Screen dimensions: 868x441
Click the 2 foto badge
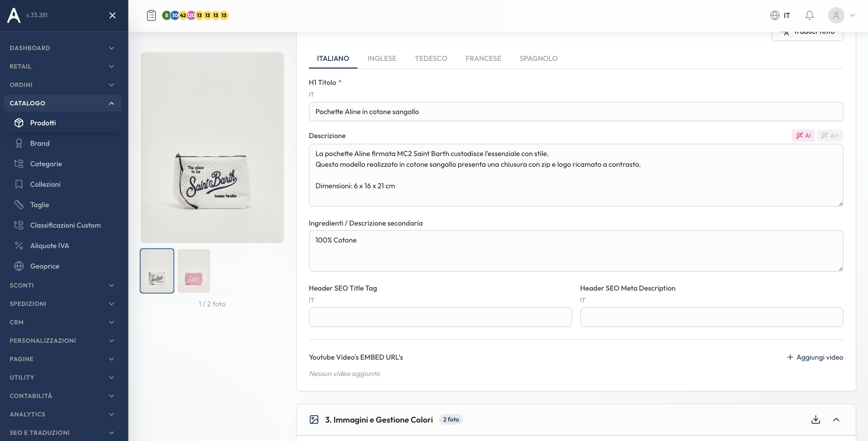tap(451, 420)
